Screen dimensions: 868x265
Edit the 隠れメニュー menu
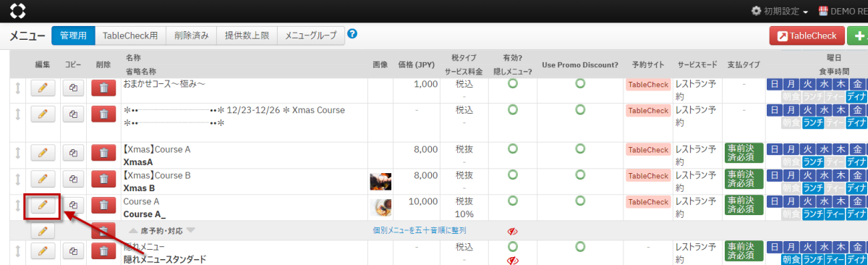coord(42,251)
